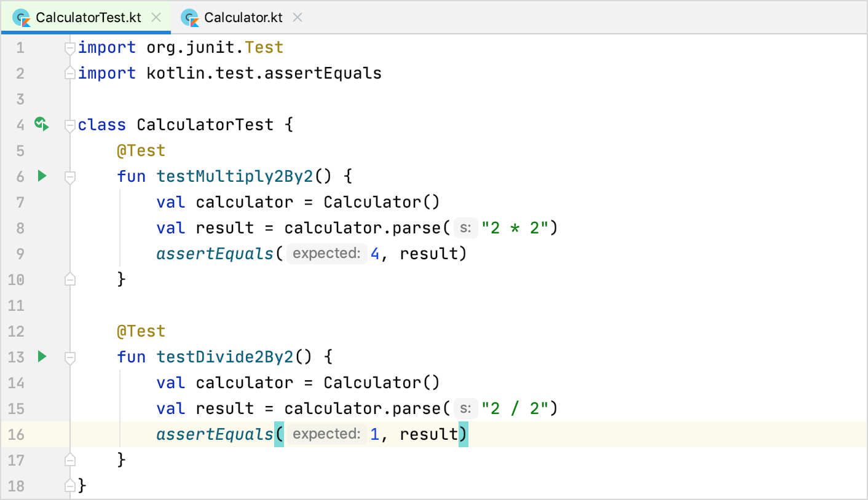The height and width of the screenshot is (500, 868).
Task: Click the 'expected:' parameter hint on line 9
Action: 326,253
